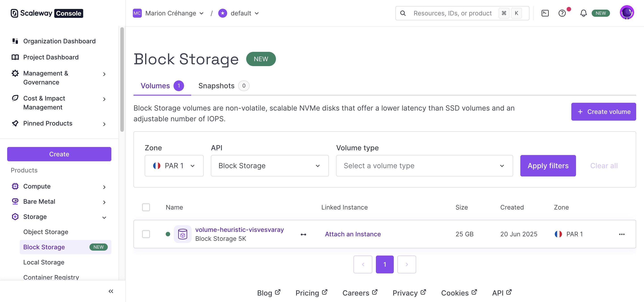Open Container Registry in sidebar
Screen dimensions: 644x302
51,277
